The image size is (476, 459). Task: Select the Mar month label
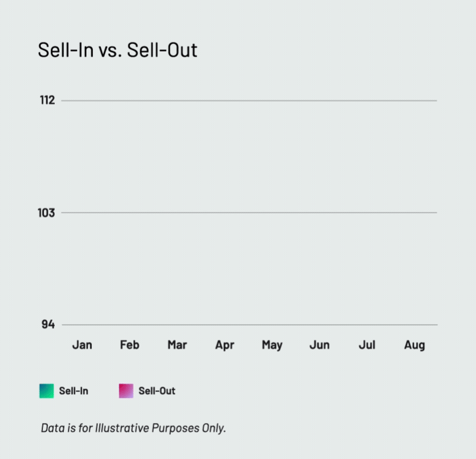tap(177, 345)
